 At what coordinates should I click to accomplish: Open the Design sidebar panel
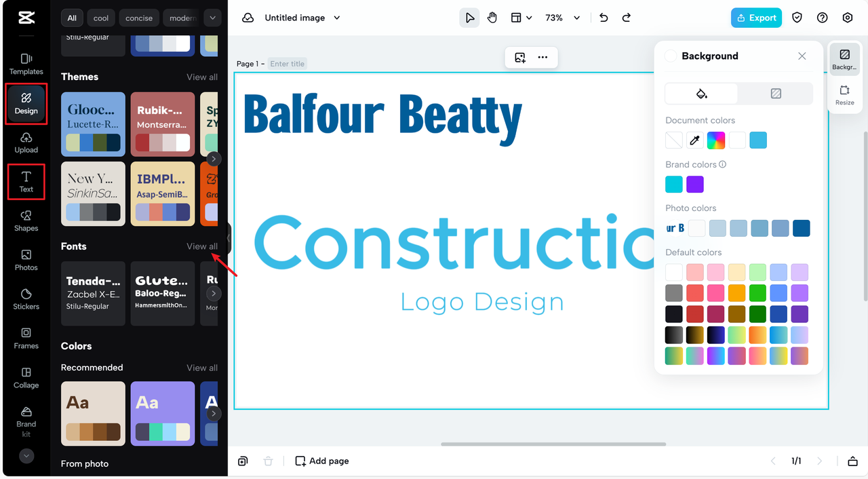(x=26, y=103)
